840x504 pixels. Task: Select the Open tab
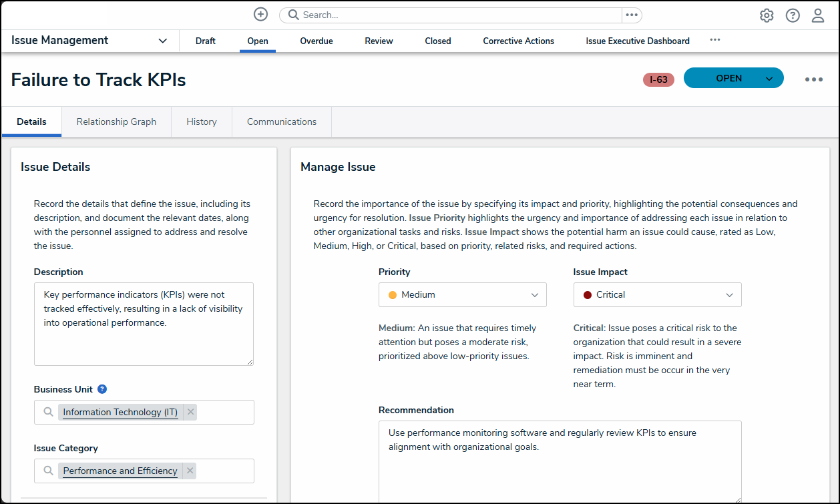pos(258,41)
